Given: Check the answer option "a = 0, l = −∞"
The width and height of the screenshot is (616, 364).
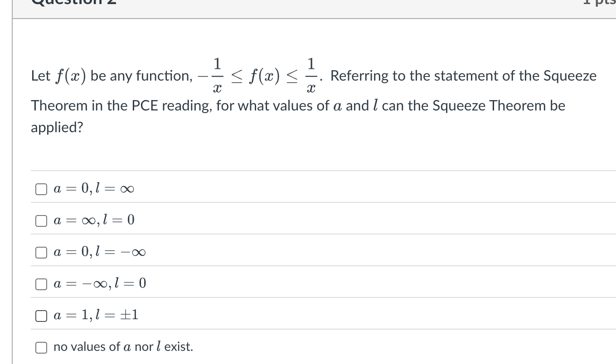Looking at the screenshot, I should click(41, 252).
